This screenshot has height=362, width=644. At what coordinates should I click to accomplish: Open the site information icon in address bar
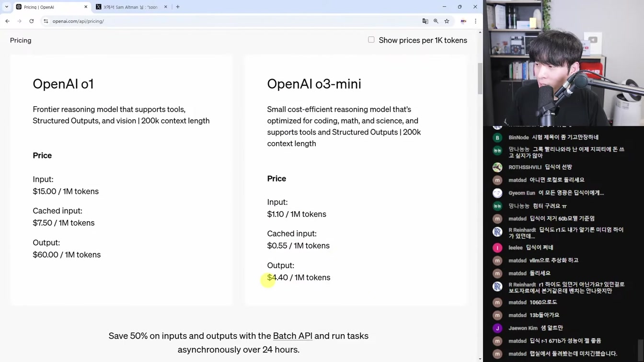[x=46, y=21]
